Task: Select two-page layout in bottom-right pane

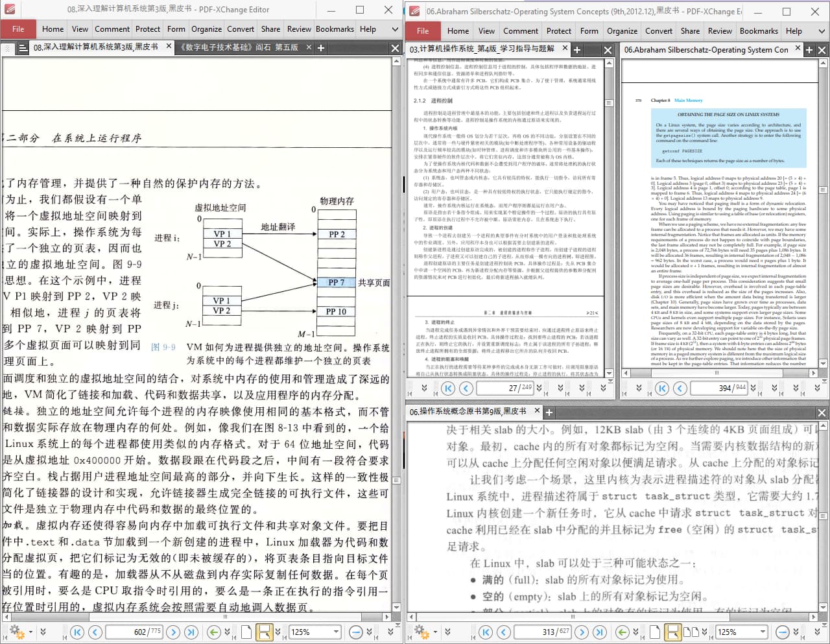Action: 689,632
